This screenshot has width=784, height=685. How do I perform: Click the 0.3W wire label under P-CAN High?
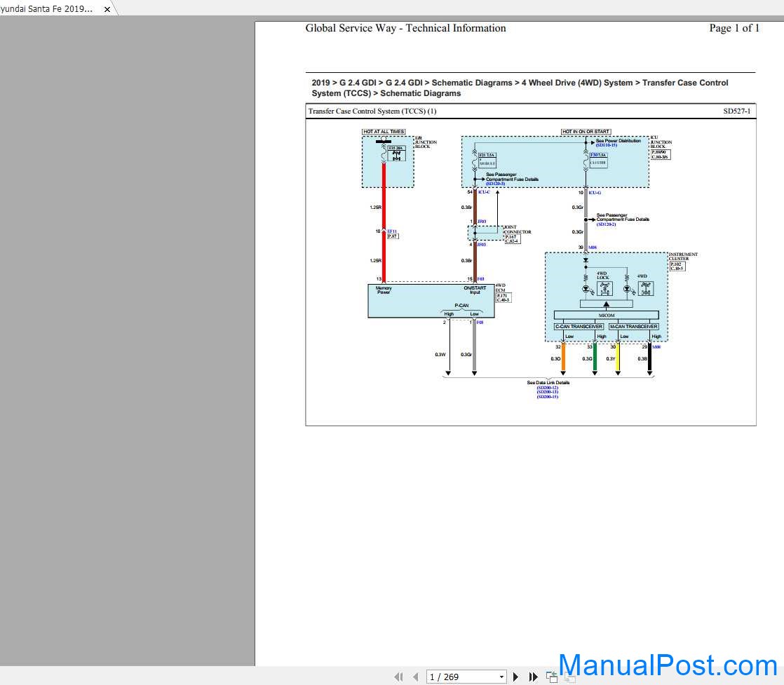[x=440, y=355]
